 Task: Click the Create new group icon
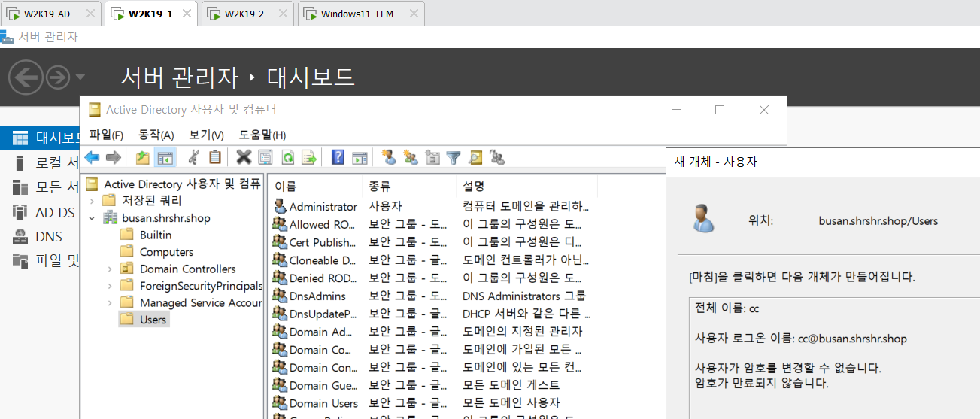(x=410, y=157)
